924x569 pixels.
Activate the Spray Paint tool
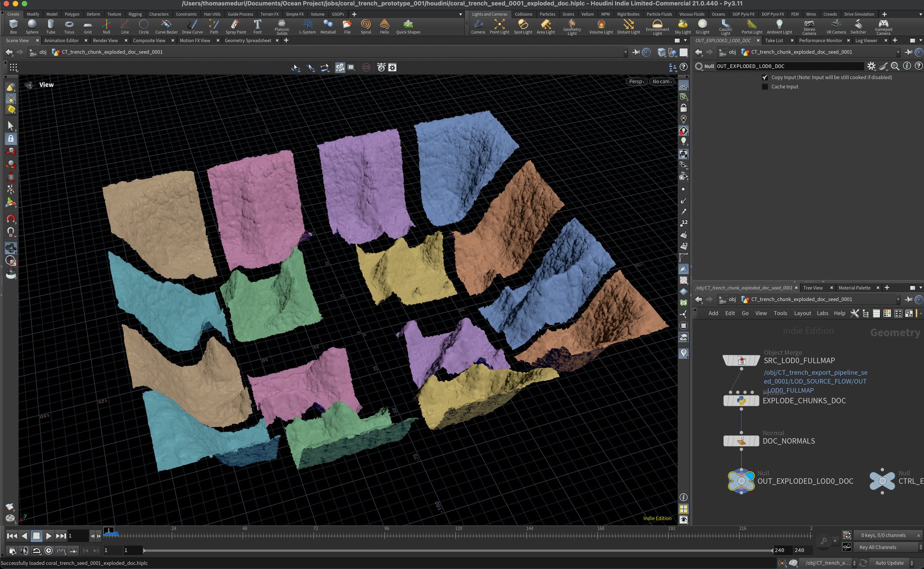(236, 27)
